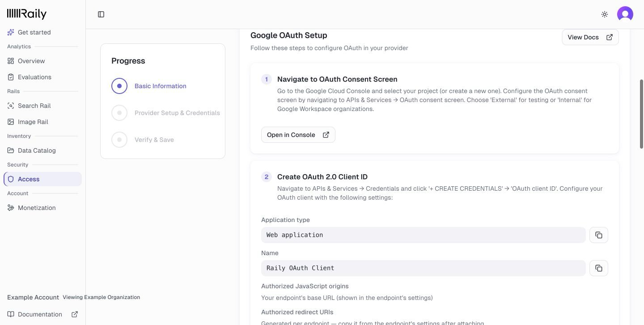The width and height of the screenshot is (644, 325).
Task: Copy the Raily OAuth Client name
Action: pyautogui.click(x=599, y=268)
